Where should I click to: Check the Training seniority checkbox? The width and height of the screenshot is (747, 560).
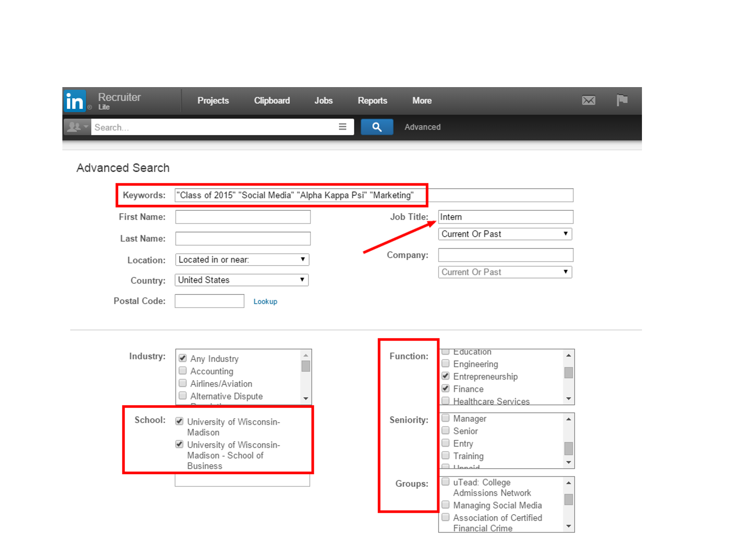point(445,455)
